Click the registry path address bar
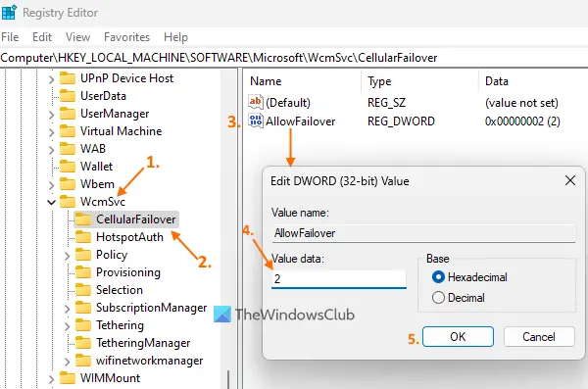This screenshot has width=588, height=389. click(x=294, y=58)
